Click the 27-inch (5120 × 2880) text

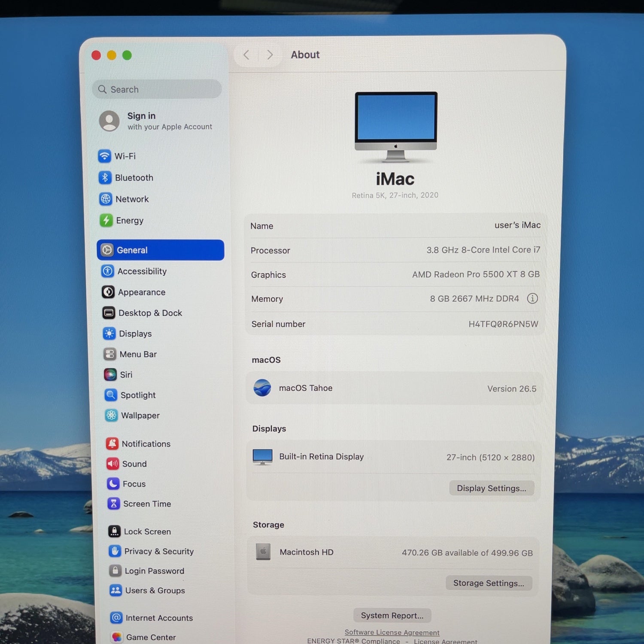(x=490, y=457)
